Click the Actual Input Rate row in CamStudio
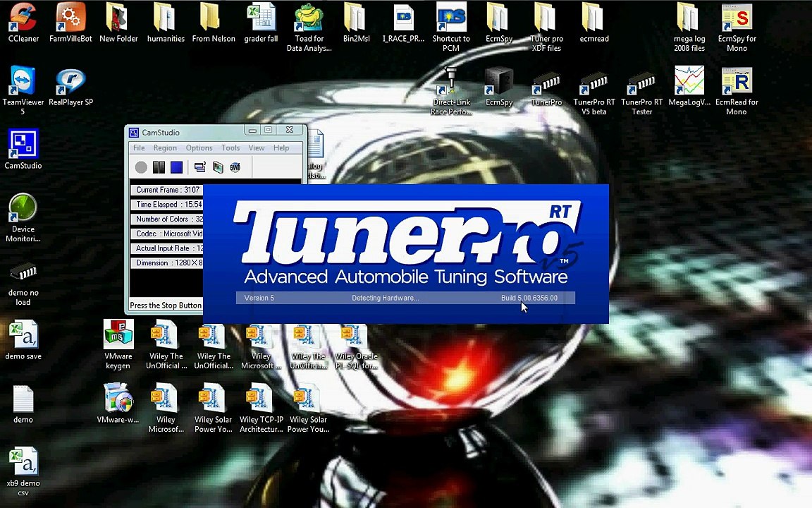 167,248
